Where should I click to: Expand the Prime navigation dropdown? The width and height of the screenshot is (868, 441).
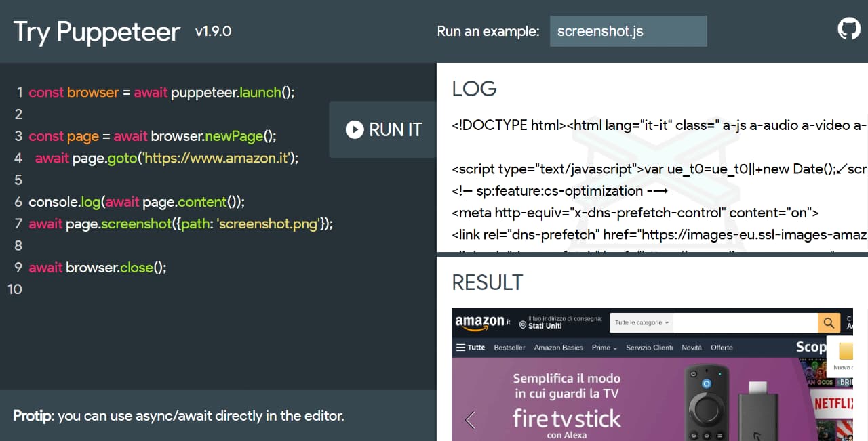click(x=604, y=347)
